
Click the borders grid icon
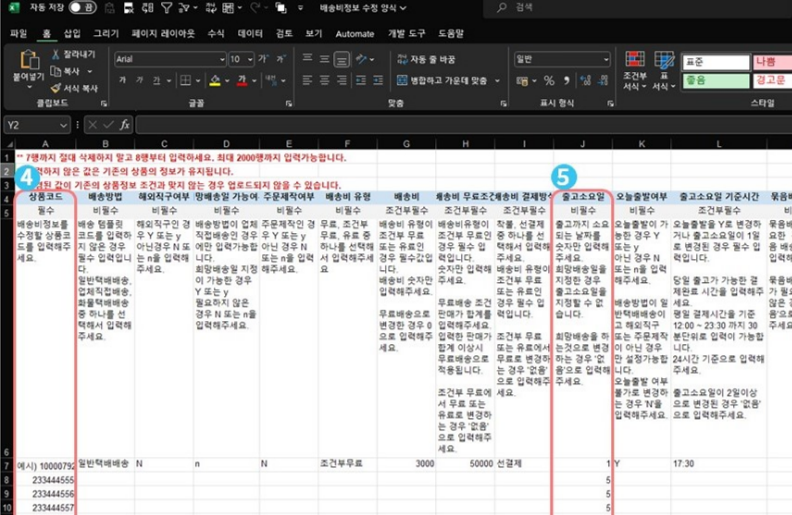(x=185, y=80)
